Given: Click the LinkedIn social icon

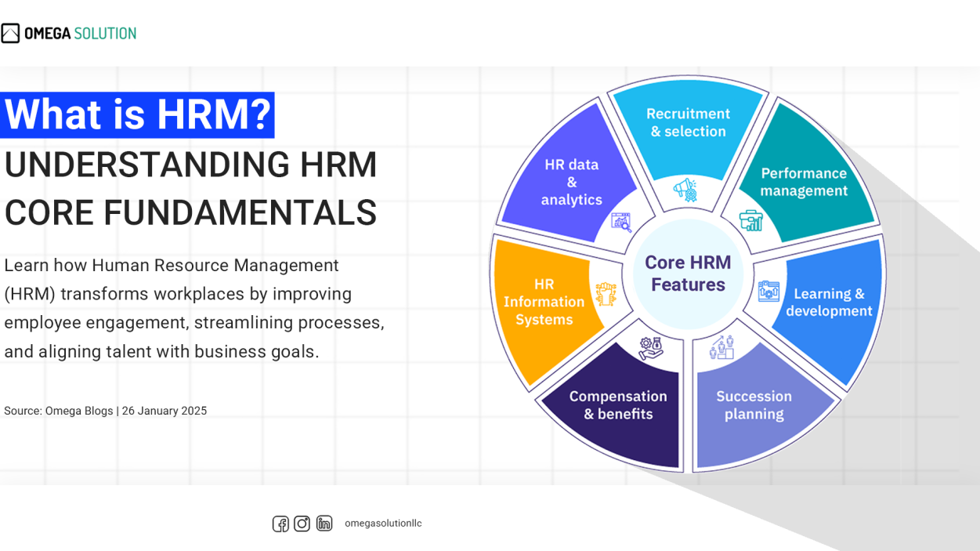Looking at the screenshot, I should (x=324, y=524).
